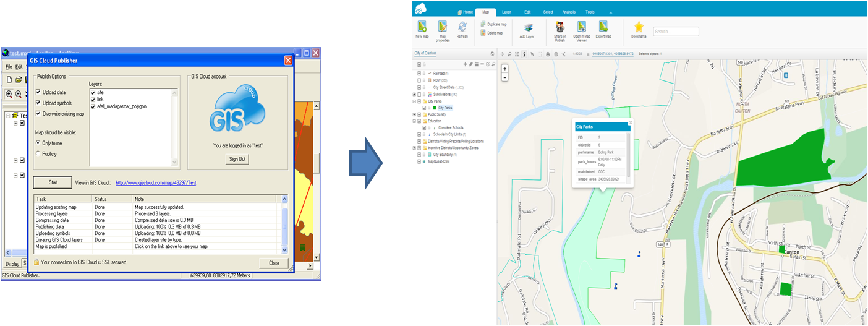Open the Share or Publish tool
The width and height of the screenshot is (868, 326).
click(x=560, y=27)
